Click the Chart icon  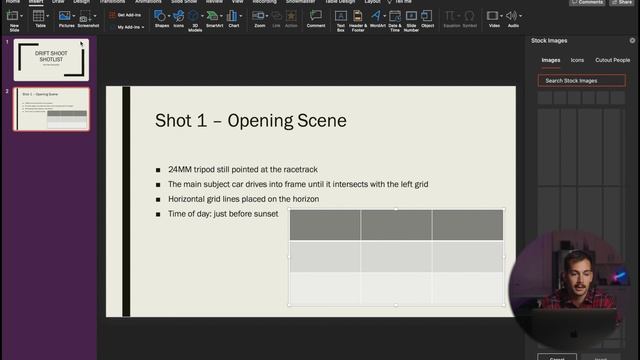click(x=232, y=16)
